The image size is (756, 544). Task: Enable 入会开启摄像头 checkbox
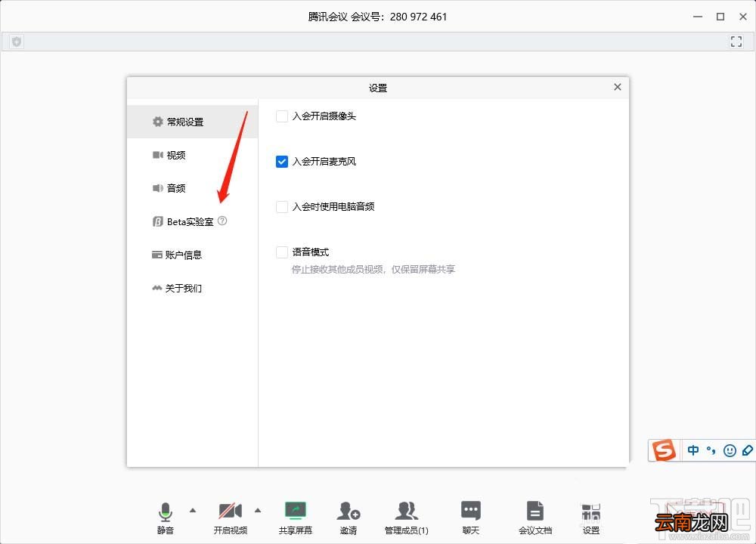(281, 116)
